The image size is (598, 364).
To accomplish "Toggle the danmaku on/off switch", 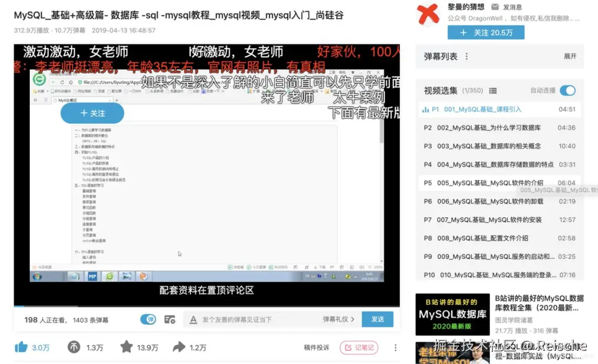I will tap(148, 319).
